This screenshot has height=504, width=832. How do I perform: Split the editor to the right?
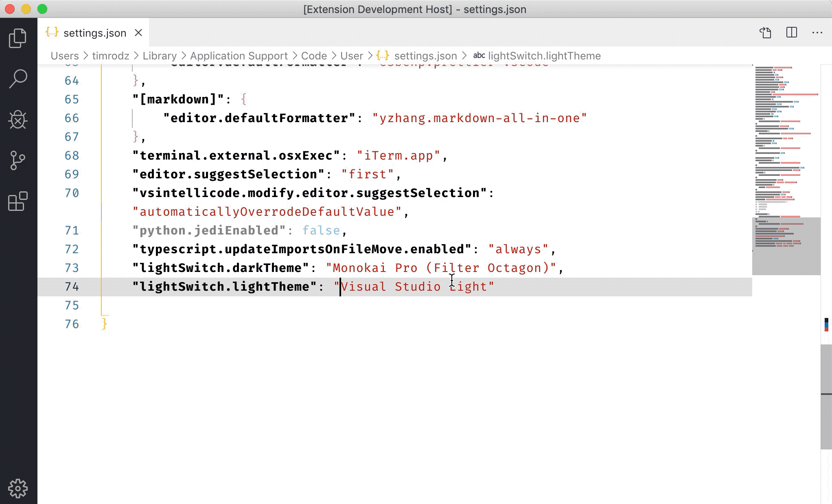pos(791,33)
